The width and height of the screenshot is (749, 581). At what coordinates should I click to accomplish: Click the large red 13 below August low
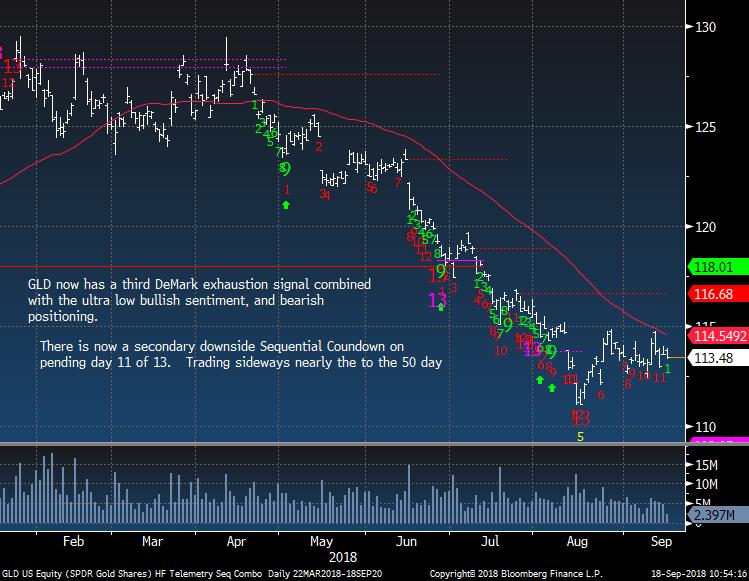(x=580, y=418)
